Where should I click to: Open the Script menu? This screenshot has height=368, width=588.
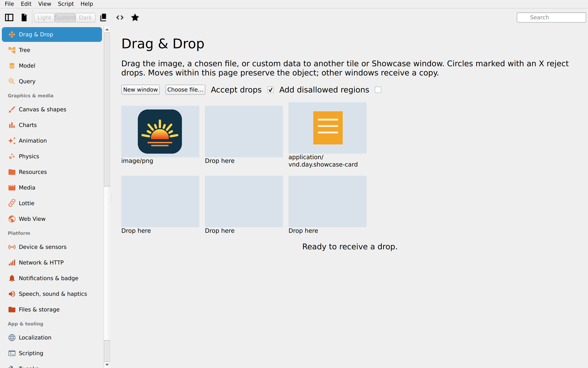[66, 4]
